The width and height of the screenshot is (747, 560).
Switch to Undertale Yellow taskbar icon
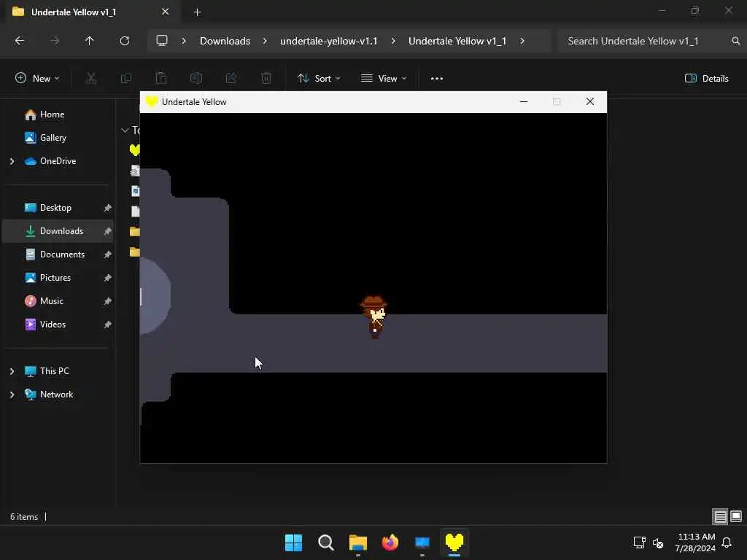(454, 542)
